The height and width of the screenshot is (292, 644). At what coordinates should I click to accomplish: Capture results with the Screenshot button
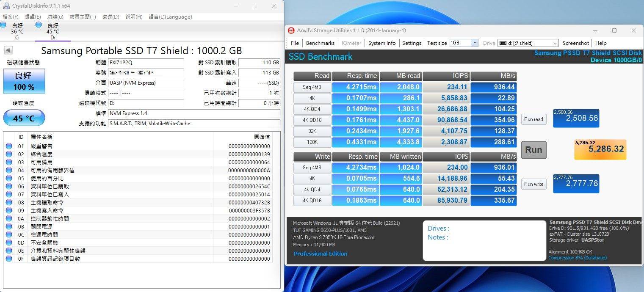(576, 43)
